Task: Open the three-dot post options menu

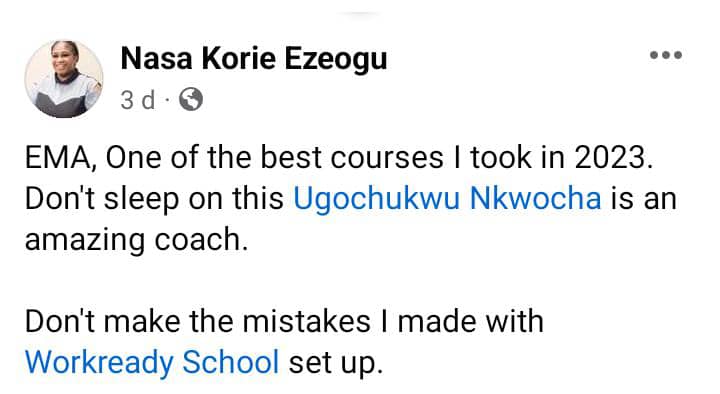Action: [x=665, y=56]
